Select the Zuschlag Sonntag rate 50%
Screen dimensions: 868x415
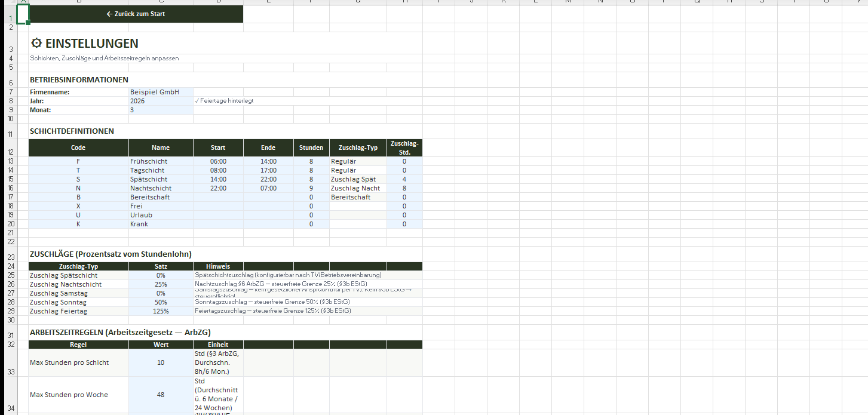click(x=160, y=302)
